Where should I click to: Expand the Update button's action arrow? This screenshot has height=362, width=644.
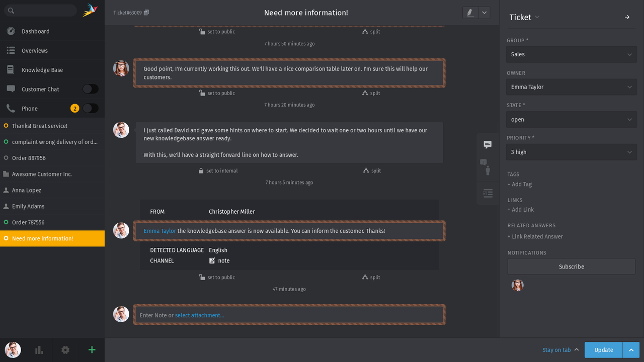click(631, 349)
